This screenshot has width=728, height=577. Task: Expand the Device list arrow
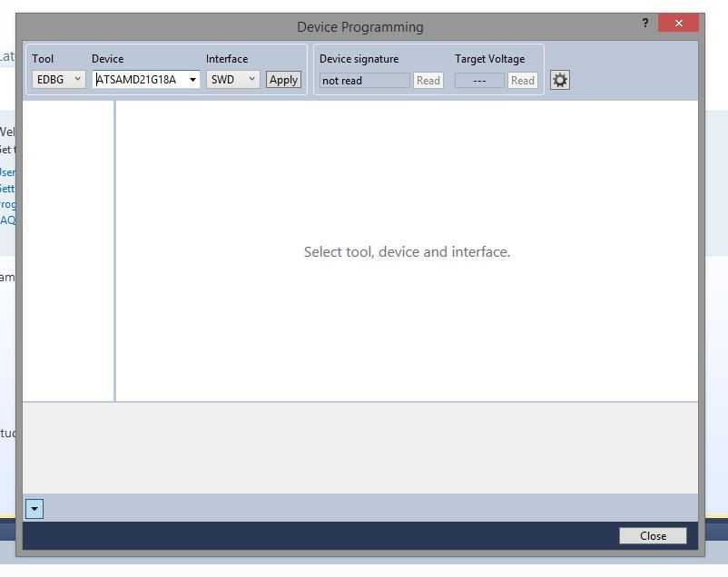(x=192, y=80)
